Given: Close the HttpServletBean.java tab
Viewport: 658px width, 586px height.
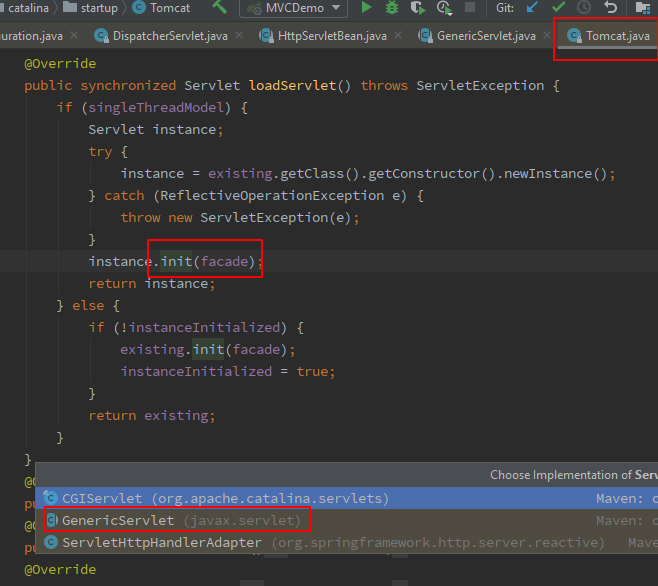Looking at the screenshot, I should [398, 36].
